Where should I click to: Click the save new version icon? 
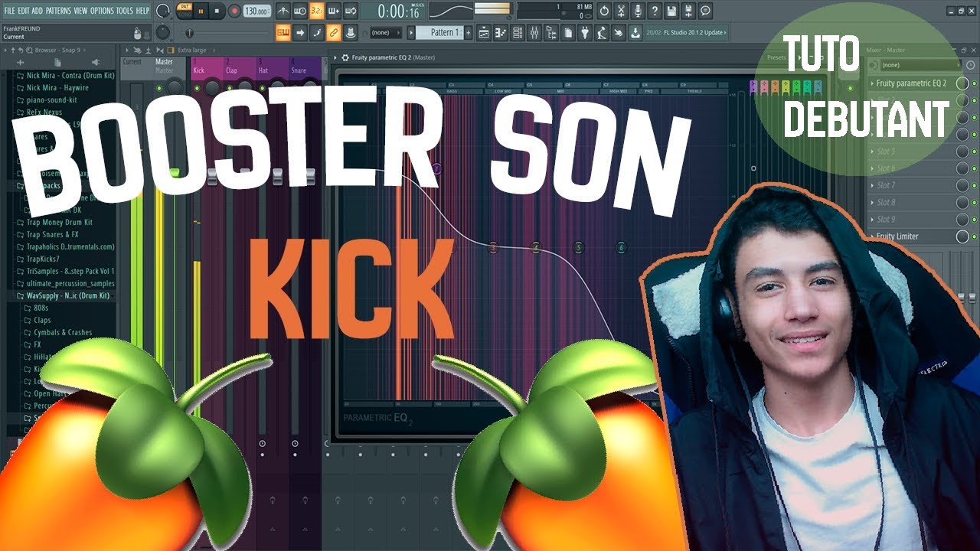pos(688,11)
